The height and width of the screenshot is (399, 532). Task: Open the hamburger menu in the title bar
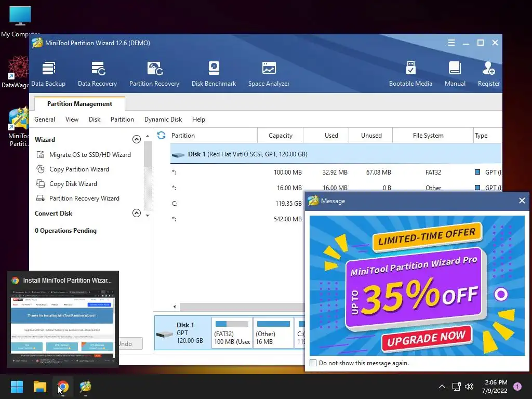[451, 43]
